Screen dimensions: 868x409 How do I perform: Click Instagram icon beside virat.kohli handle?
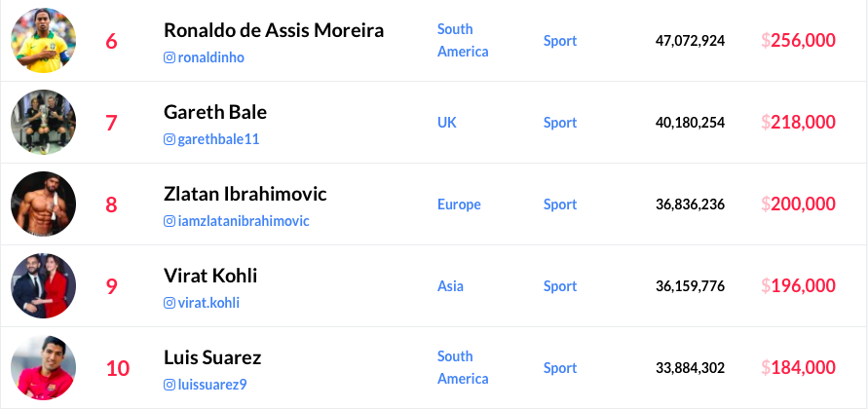170,303
